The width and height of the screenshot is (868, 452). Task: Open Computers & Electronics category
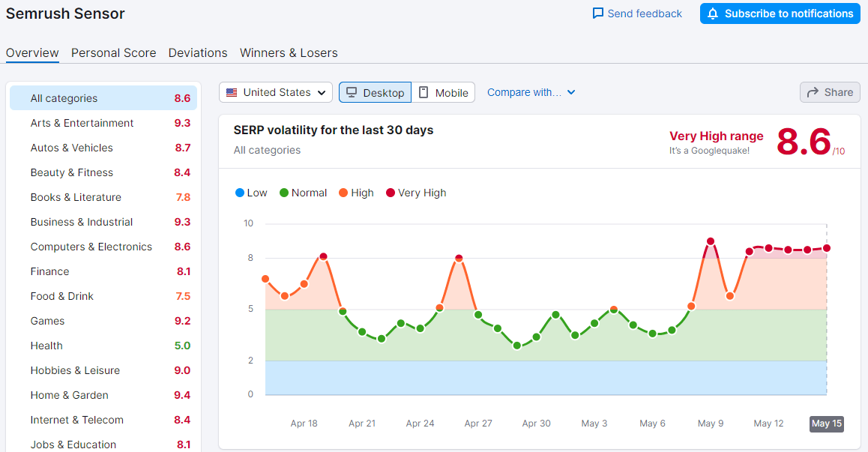tap(103, 247)
